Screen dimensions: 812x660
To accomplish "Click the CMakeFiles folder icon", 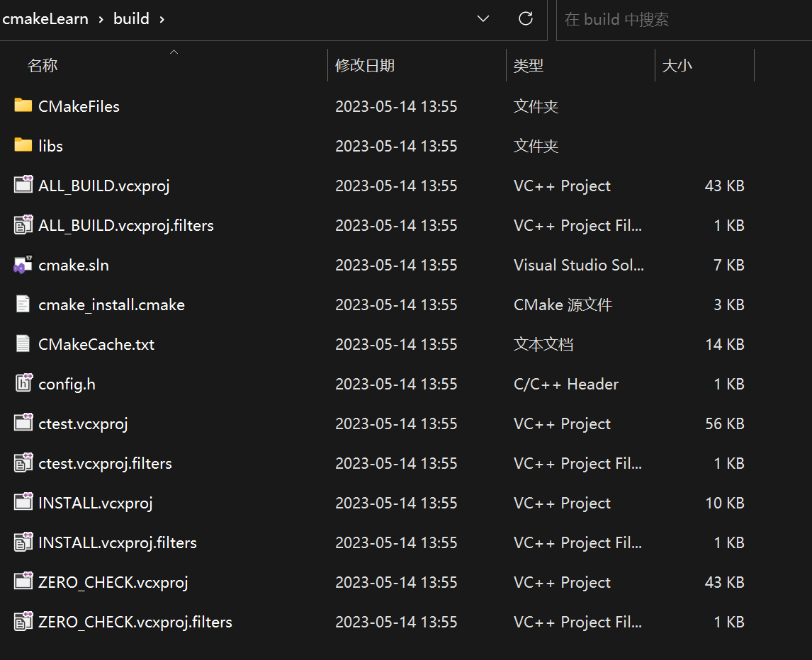I will pos(23,106).
